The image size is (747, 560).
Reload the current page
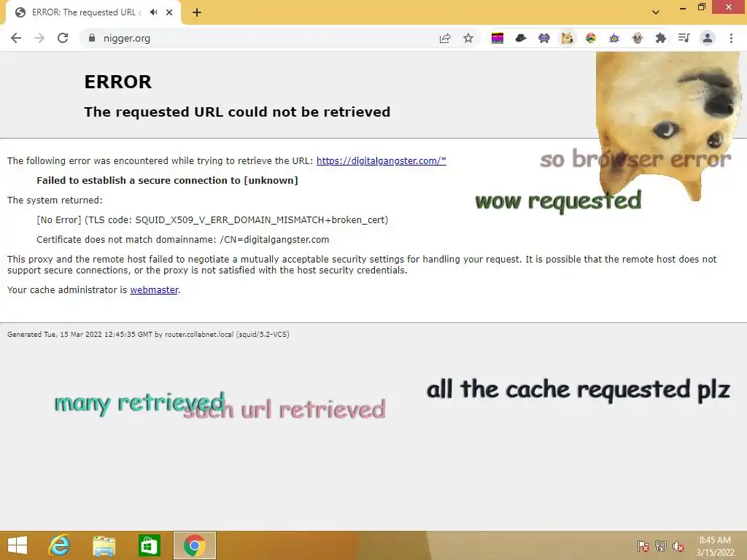[63, 38]
